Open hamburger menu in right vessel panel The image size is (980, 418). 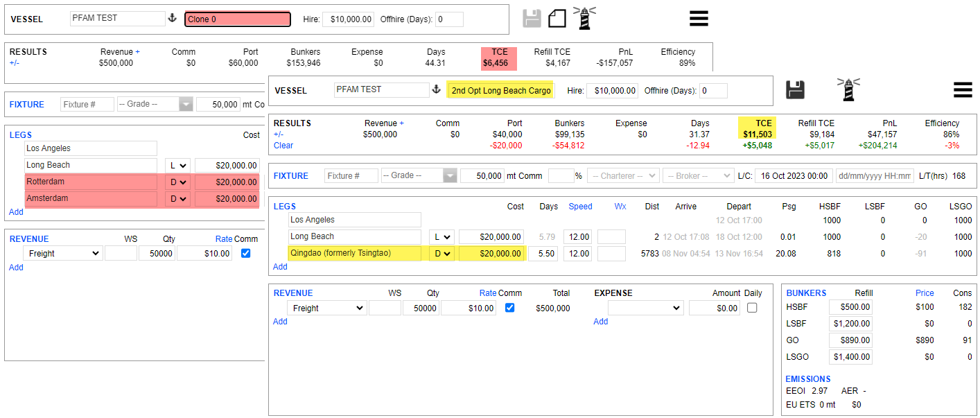click(x=962, y=90)
